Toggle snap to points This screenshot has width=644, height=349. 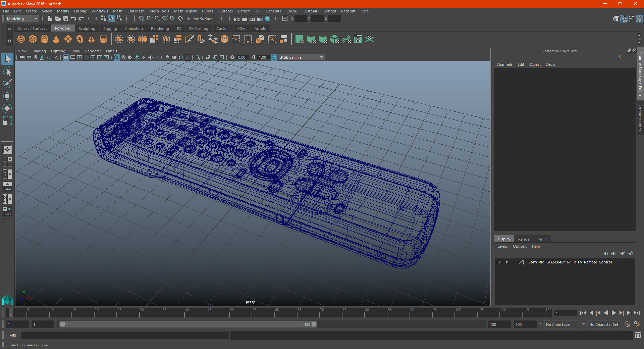pos(157,19)
